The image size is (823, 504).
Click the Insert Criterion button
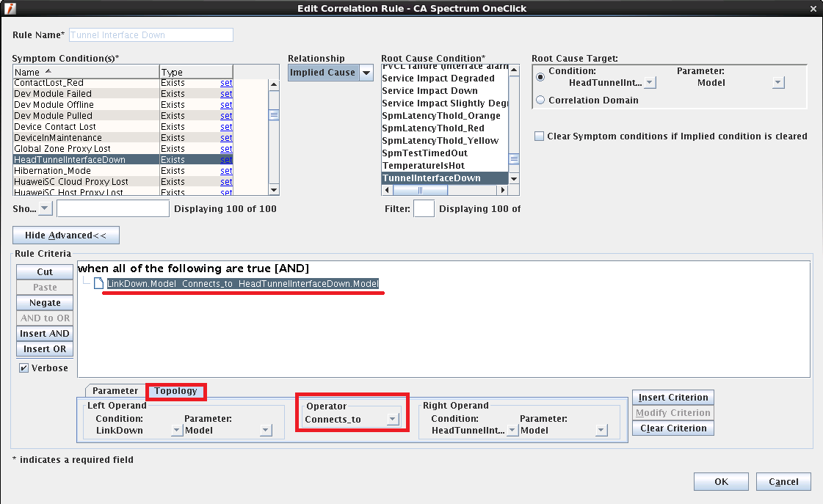672,397
